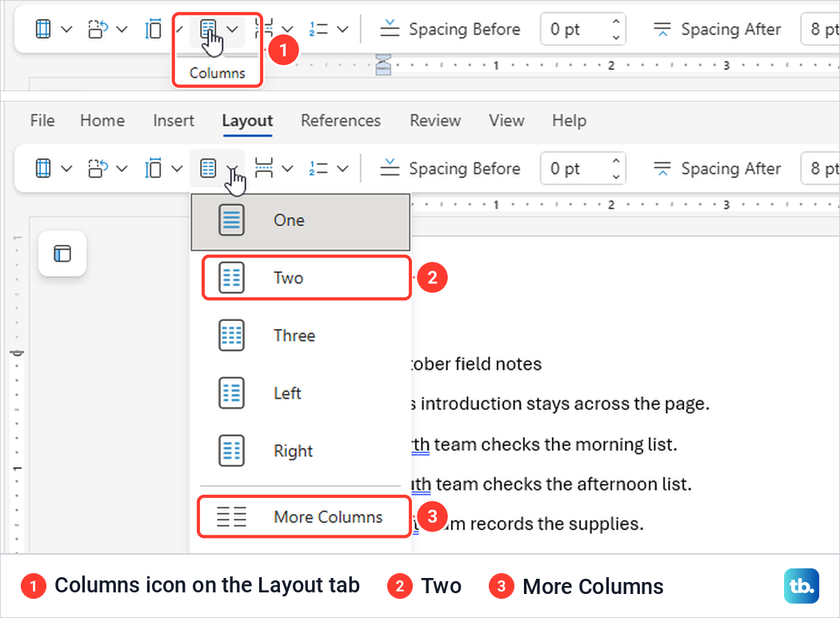This screenshot has width=840, height=618.
Task: Expand the Margins chevron in the Columns tooltip strip
Action: (x=66, y=29)
